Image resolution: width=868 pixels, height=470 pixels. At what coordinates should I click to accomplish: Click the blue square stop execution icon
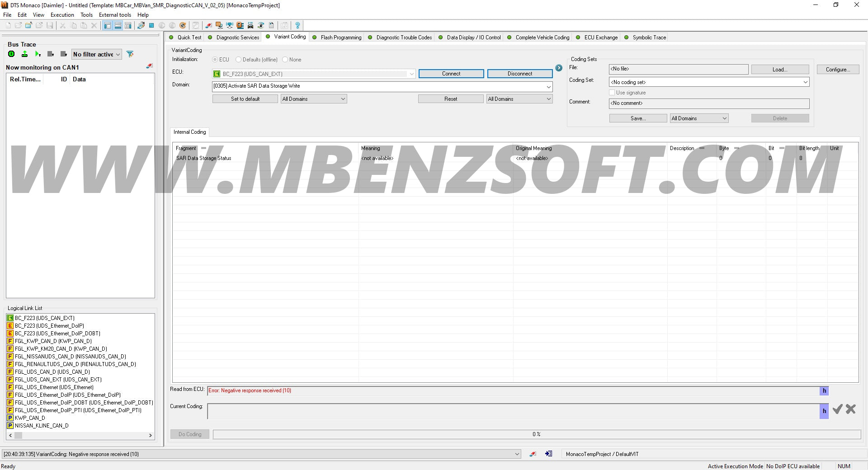151,25
